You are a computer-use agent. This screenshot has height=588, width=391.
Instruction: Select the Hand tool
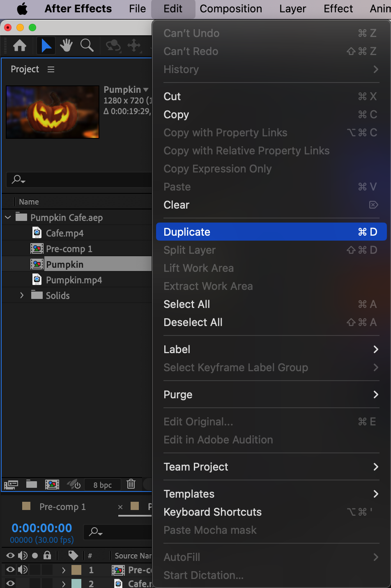66,46
